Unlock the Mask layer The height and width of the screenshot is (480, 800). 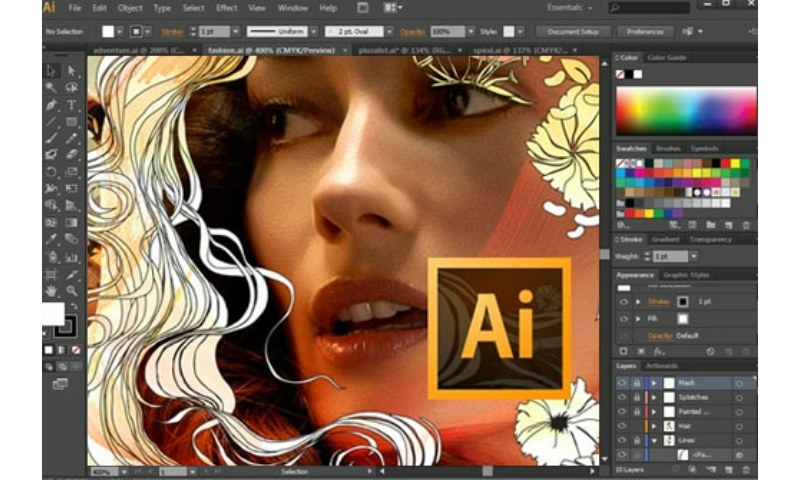[637, 383]
